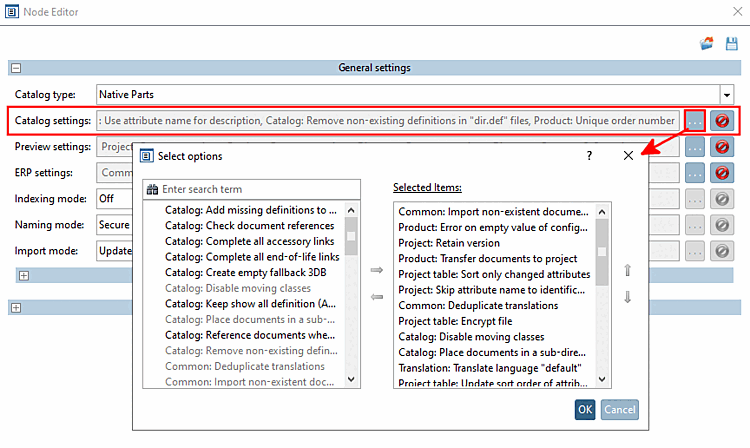
Task: Expand the collapsed section below Import mode
Action: pyautogui.click(x=24, y=275)
